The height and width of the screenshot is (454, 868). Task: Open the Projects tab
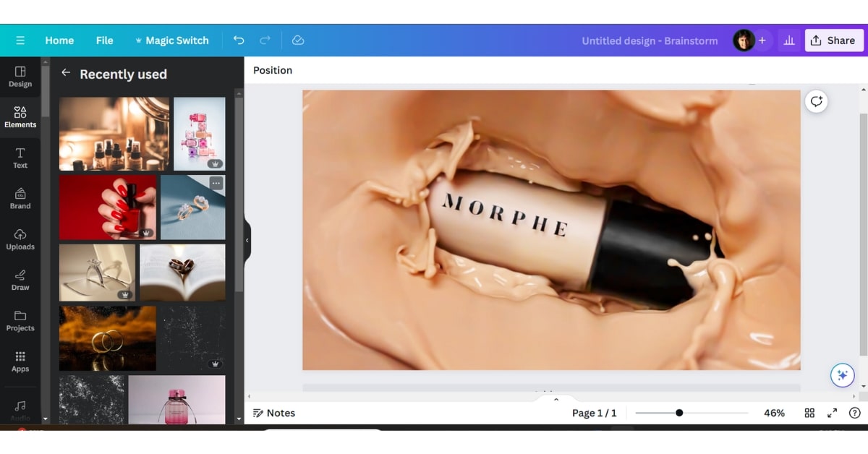(x=20, y=320)
